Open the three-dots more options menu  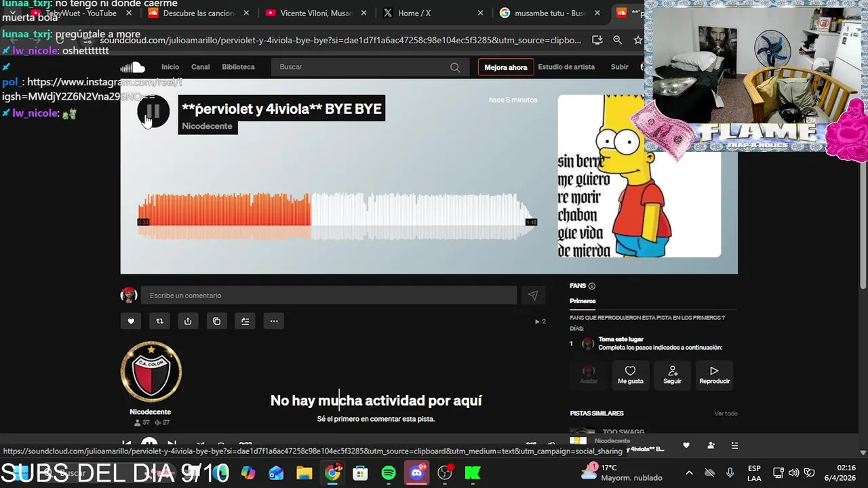(274, 321)
